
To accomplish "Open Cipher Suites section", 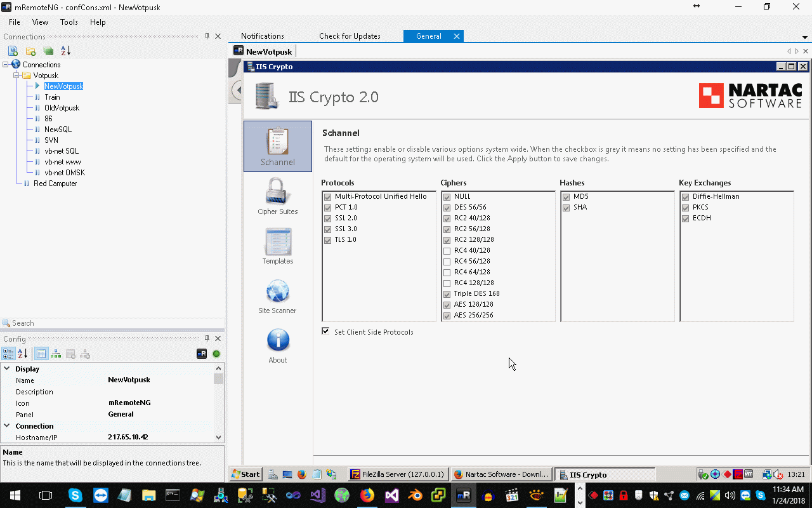I will (278, 196).
